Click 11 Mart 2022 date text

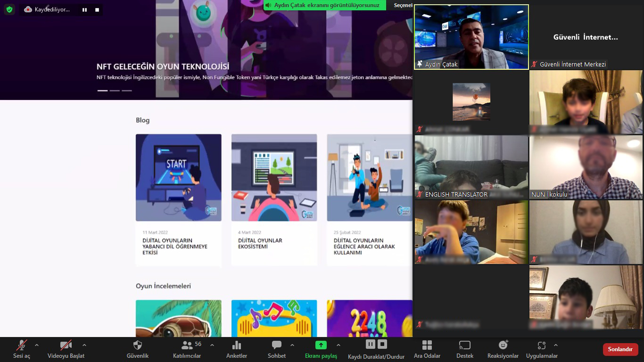click(x=155, y=232)
